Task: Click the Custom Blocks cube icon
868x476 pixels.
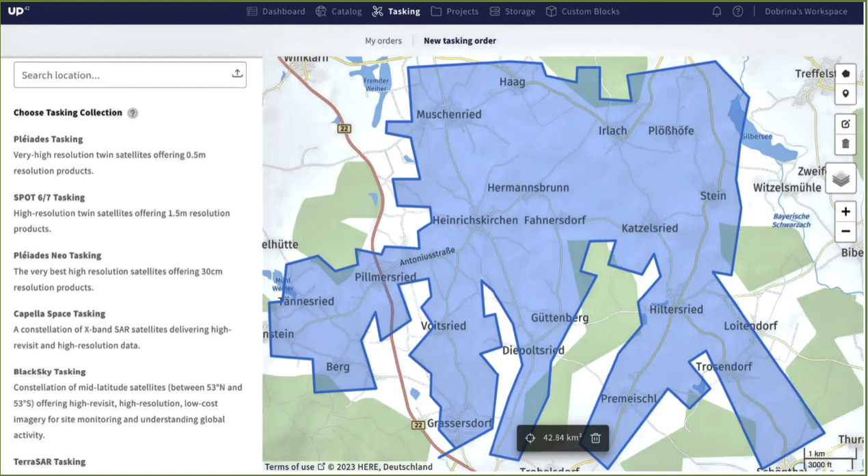Action: click(x=551, y=12)
